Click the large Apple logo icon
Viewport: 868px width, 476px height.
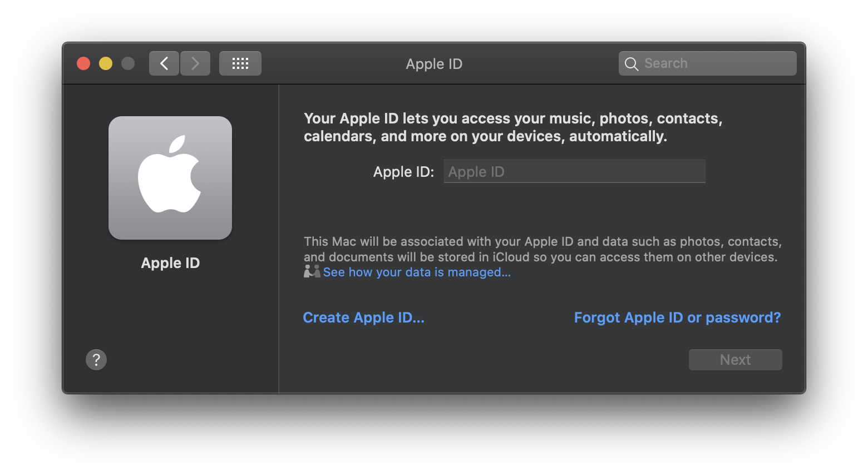click(170, 178)
